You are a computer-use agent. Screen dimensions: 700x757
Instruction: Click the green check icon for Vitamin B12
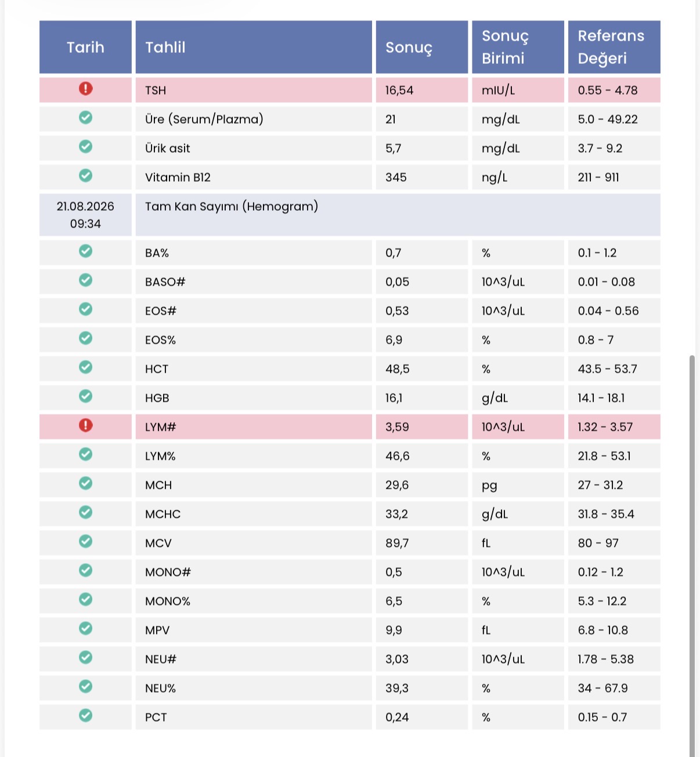[85, 175]
